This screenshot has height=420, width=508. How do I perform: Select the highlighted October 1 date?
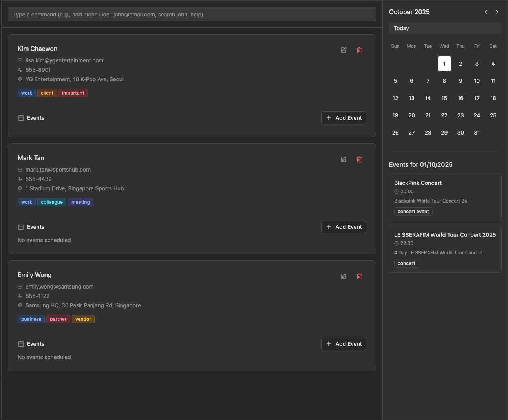coord(444,64)
